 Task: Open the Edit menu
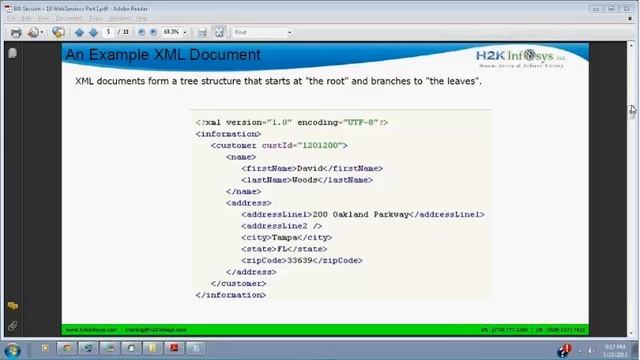pos(27,18)
